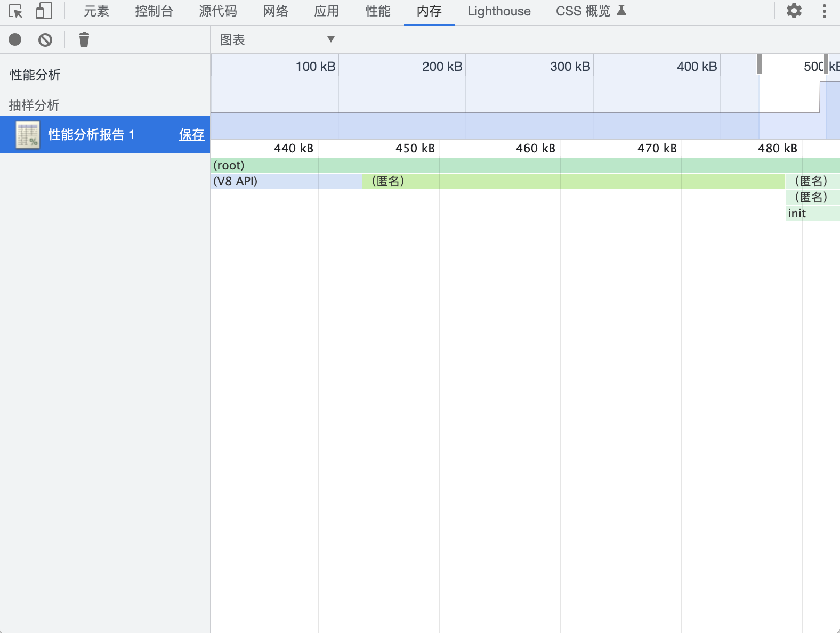Screen dimensions: 840x633
Task: Click the 470 kB ruler label
Action: tap(657, 148)
